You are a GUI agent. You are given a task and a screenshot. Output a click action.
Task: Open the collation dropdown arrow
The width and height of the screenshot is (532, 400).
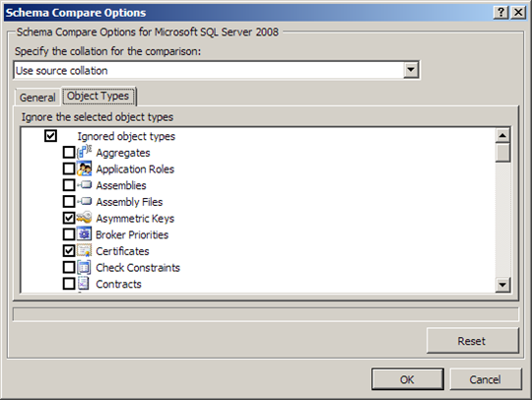point(411,70)
